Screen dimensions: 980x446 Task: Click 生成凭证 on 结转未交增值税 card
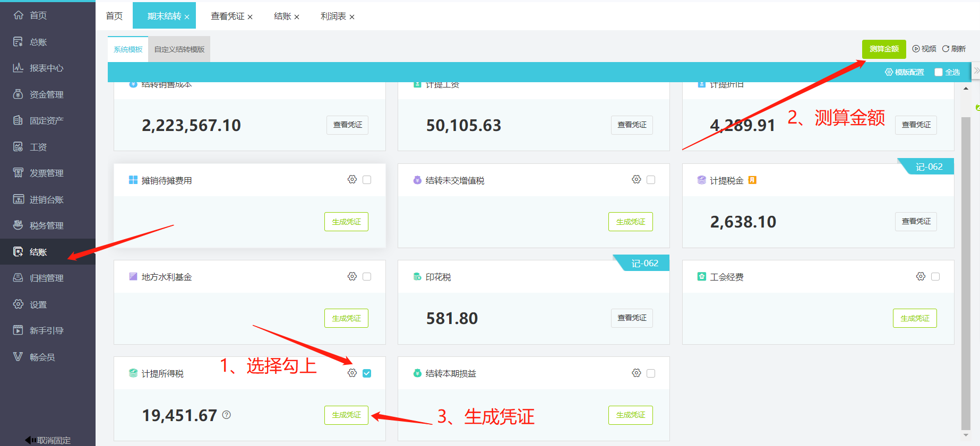631,222
